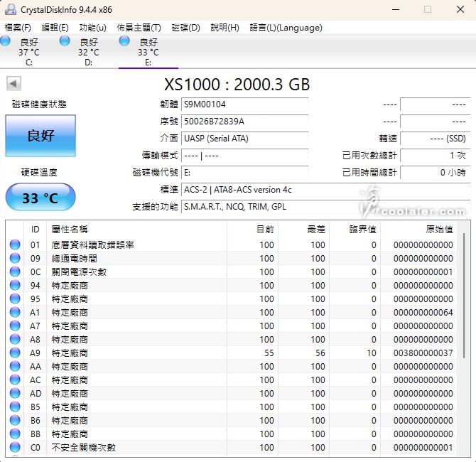Click the 硬碟溫度 label

click(39, 172)
